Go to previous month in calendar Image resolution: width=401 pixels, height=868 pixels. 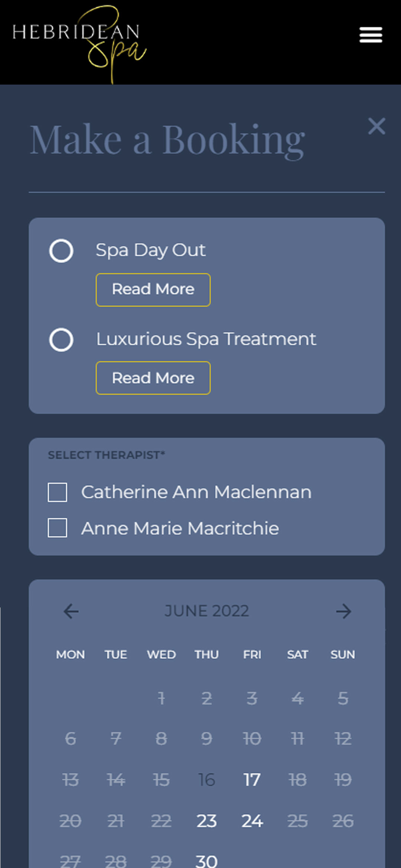pos(71,611)
